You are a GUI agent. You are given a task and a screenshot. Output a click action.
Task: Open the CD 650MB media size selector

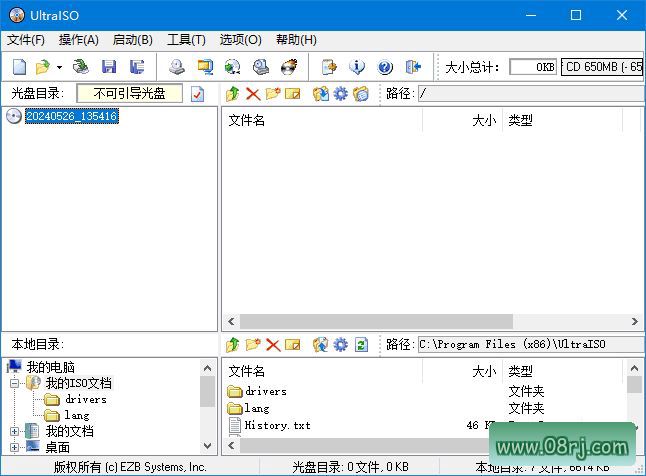(603, 67)
